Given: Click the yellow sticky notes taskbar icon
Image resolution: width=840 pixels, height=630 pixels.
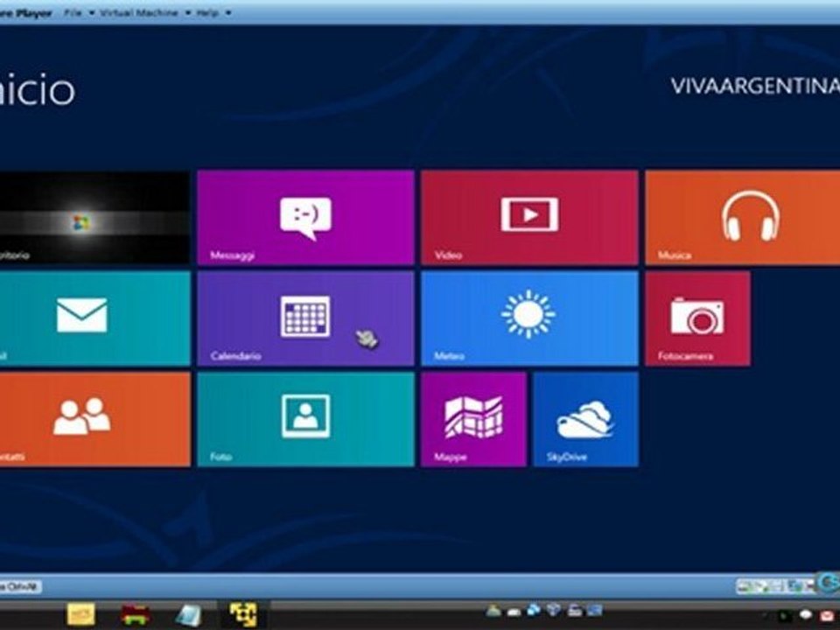Looking at the screenshot, I should click(80, 614).
